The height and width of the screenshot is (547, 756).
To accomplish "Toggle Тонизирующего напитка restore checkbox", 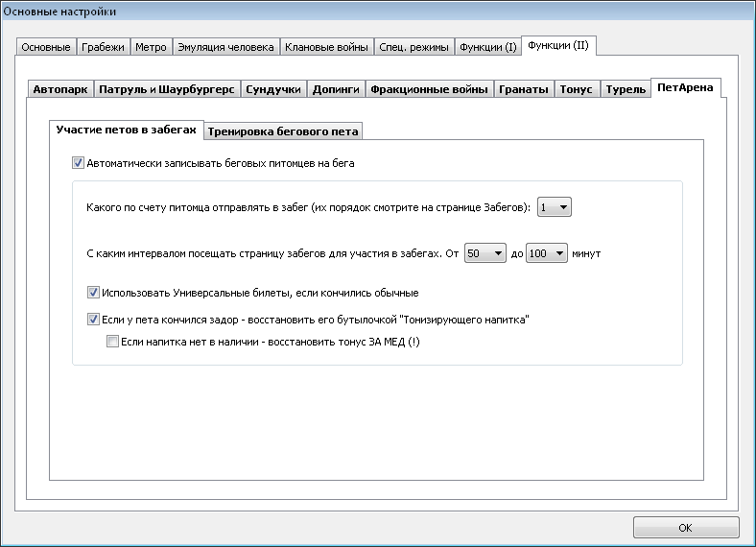I will point(93,320).
